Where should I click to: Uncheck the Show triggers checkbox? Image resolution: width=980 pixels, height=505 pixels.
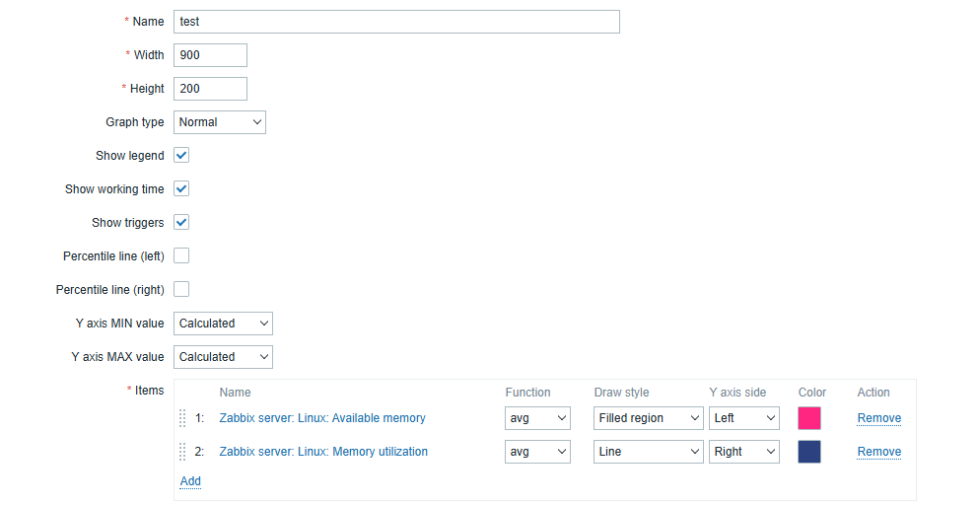tap(181, 223)
